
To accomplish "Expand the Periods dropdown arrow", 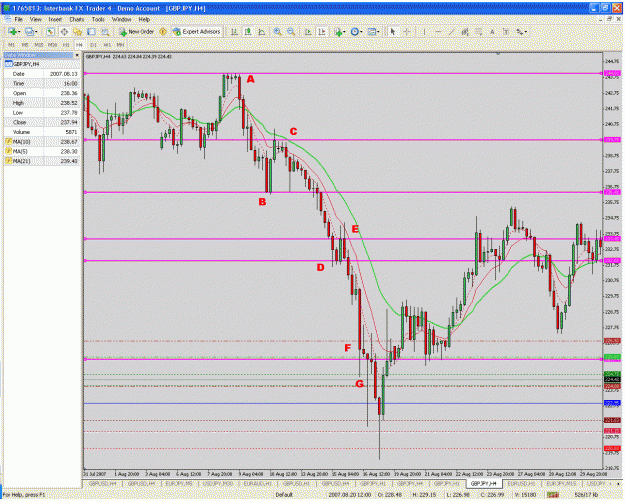I will coord(361,32).
